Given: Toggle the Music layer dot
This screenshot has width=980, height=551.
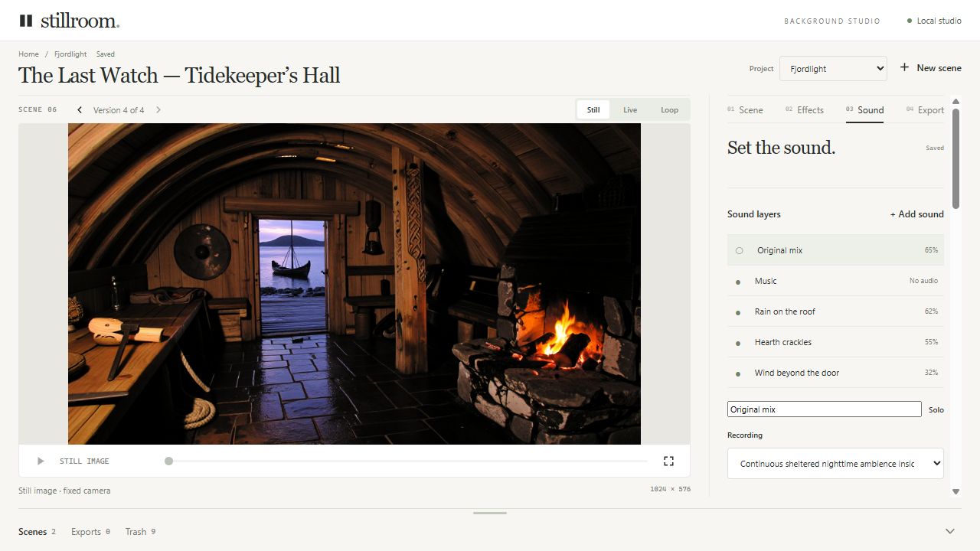Looking at the screenshot, I should (x=738, y=282).
